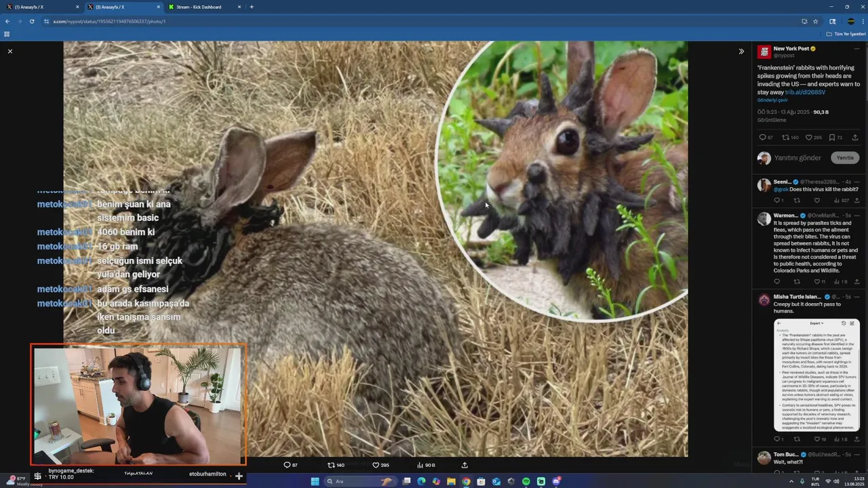Viewport: 868px width, 488px height.
Task: Open Windows Start menu
Action: (315, 481)
